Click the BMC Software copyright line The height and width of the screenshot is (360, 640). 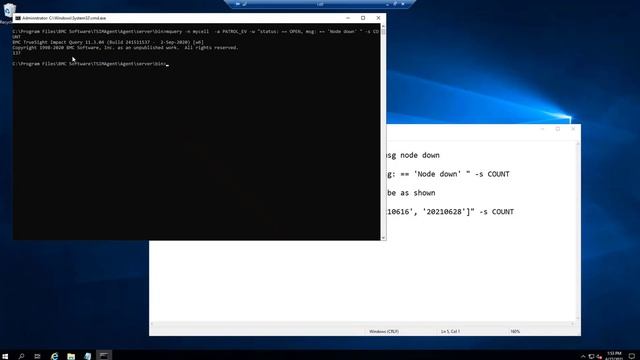(x=125, y=47)
